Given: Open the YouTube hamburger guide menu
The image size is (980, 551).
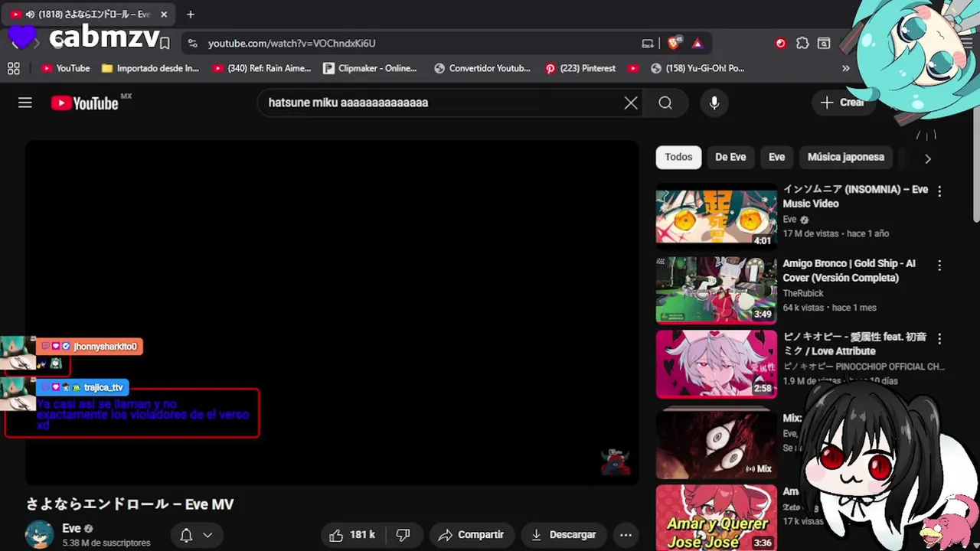Looking at the screenshot, I should click(25, 103).
